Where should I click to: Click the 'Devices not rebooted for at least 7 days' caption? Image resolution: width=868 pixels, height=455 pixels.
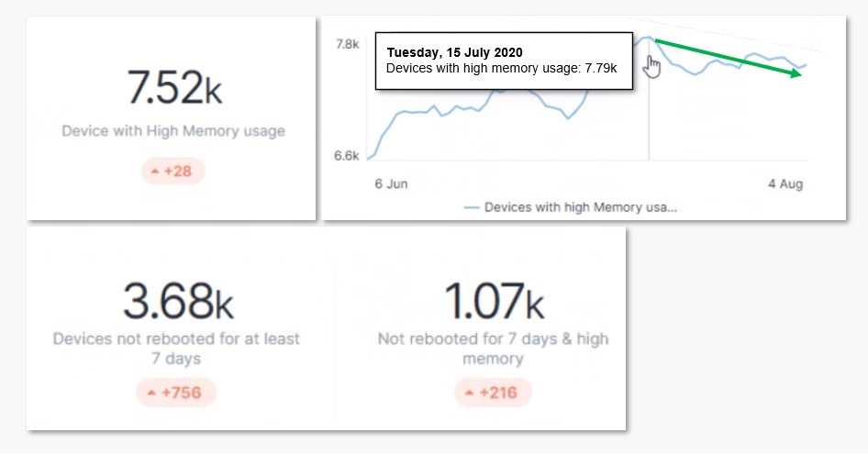[176, 349]
